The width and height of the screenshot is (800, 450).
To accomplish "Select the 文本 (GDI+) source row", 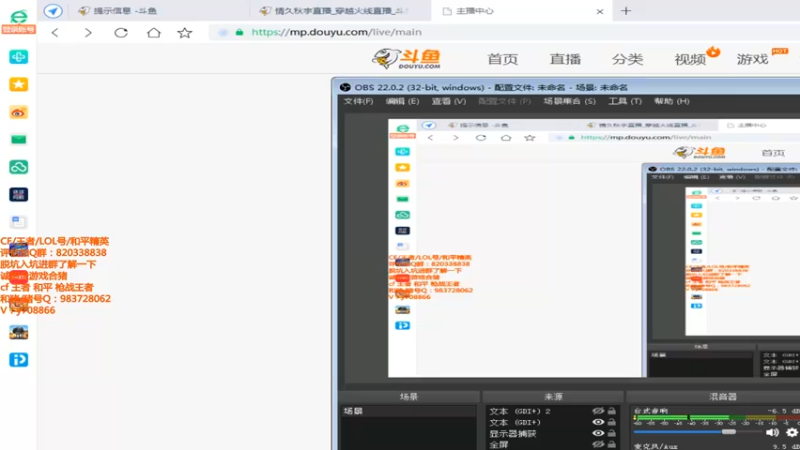I will coord(553,422).
